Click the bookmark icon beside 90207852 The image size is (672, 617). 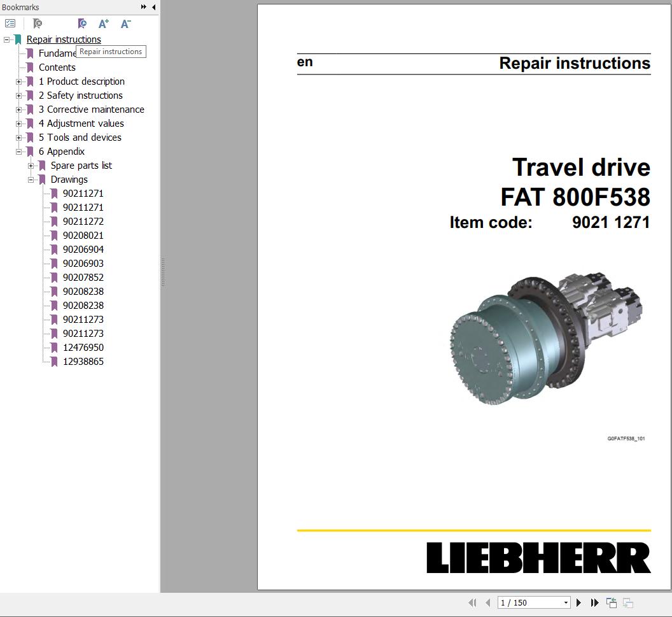54,278
